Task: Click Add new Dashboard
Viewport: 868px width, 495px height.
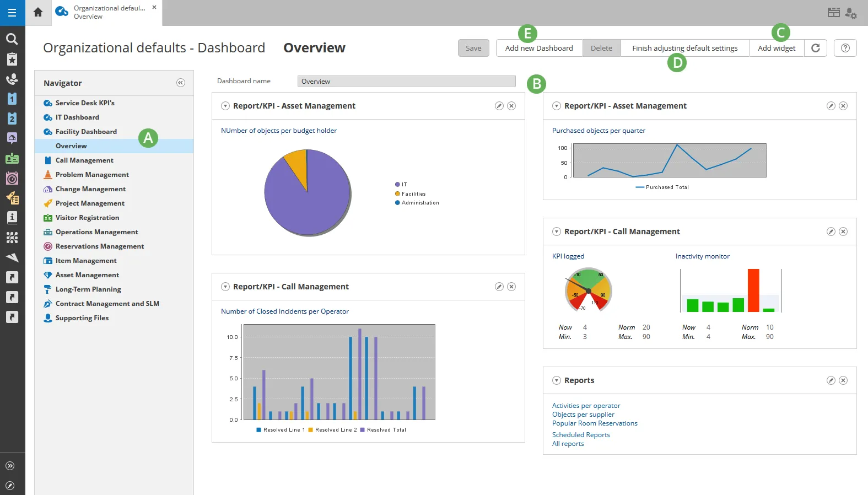Action: click(539, 48)
